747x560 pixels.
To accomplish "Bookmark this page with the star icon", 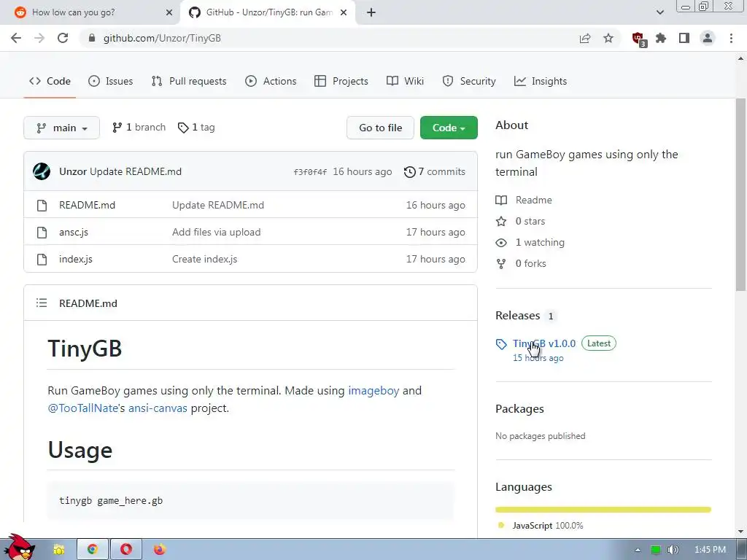I will [608, 38].
